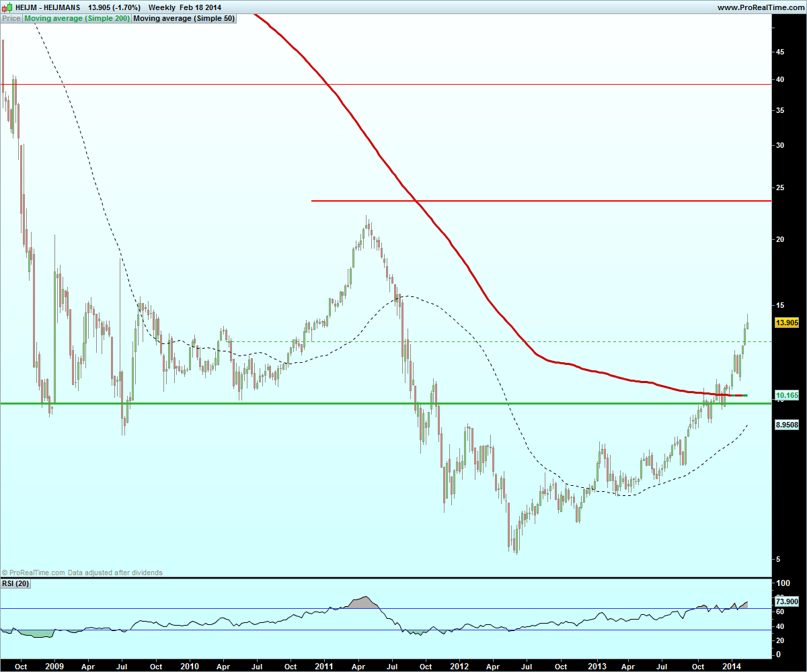Click the 2012 label on time axis
807x672 pixels.
459,664
